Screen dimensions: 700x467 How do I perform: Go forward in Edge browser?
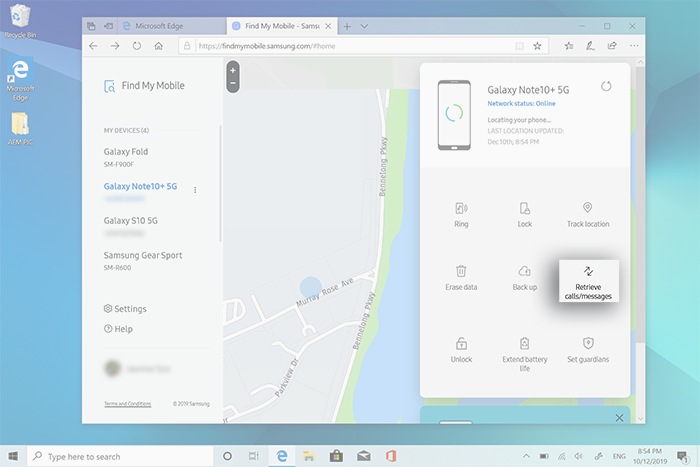(x=115, y=46)
